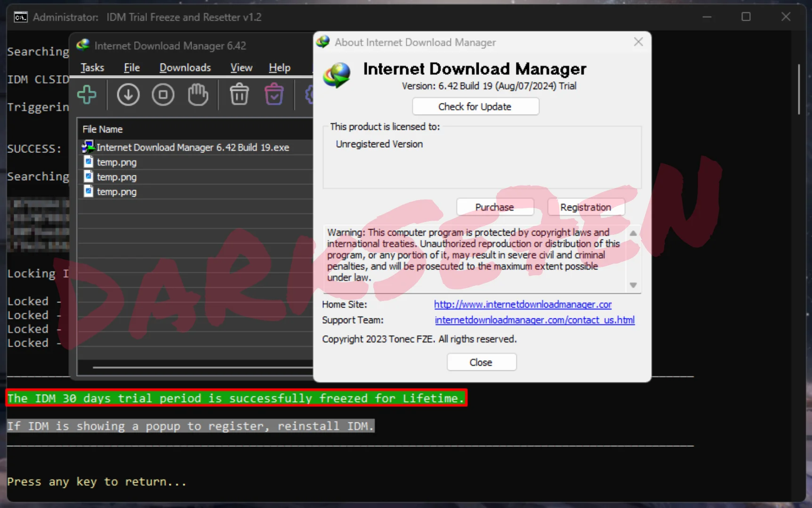Click the Unregistered Version license text
The height and width of the screenshot is (508, 812).
(x=379, y=144)
